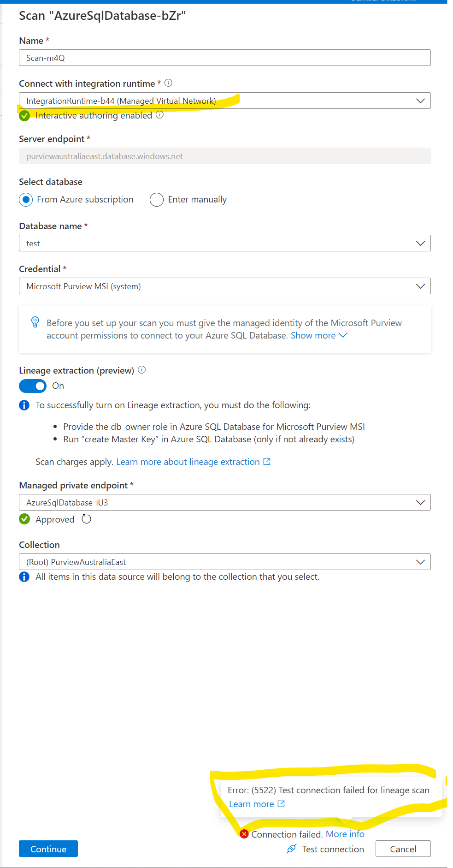Select From Azure subscription radio button

tap(26, 200)
